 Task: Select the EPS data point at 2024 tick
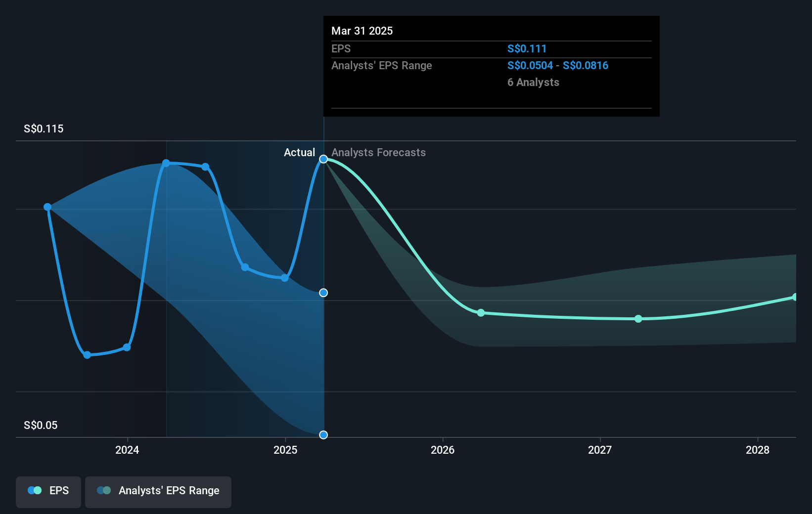click(127, 347)
